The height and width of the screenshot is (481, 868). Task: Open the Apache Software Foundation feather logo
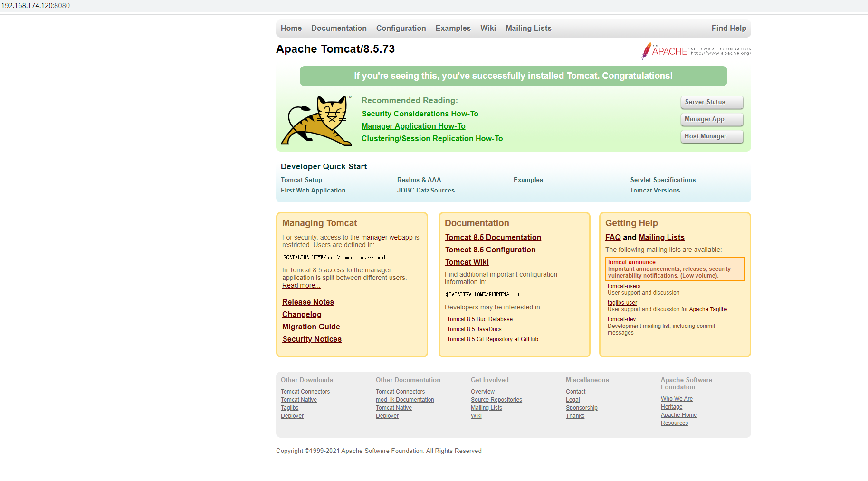(696, 51)
